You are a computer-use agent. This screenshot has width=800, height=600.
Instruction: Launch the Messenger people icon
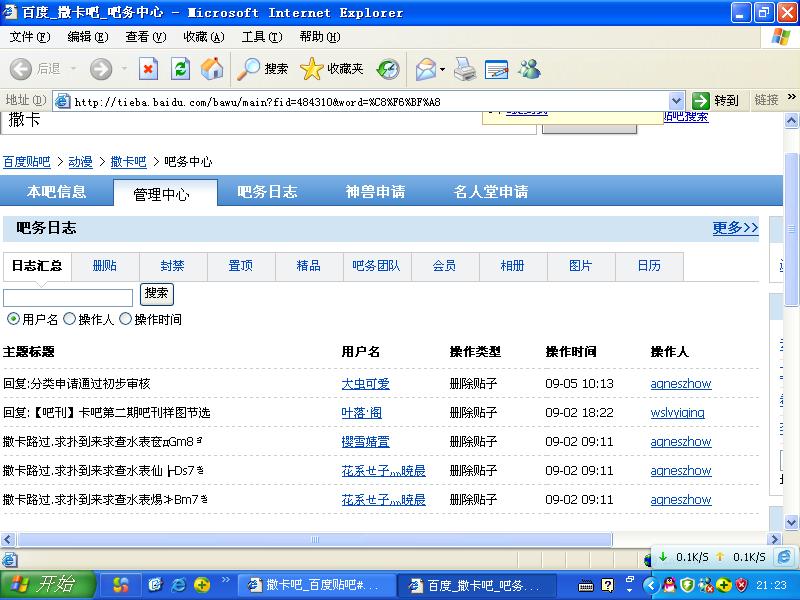tap(530, 69)
